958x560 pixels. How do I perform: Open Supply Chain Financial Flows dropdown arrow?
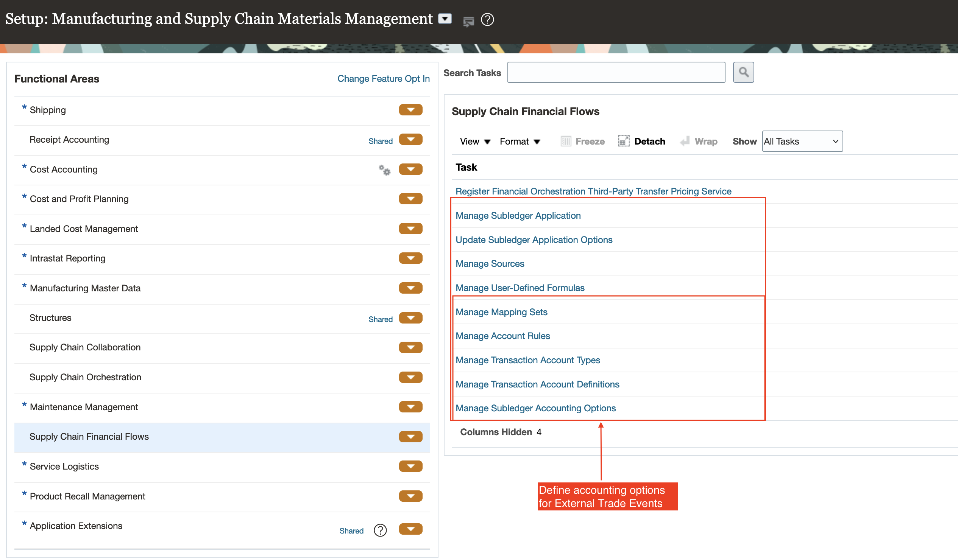pos(410,437)
